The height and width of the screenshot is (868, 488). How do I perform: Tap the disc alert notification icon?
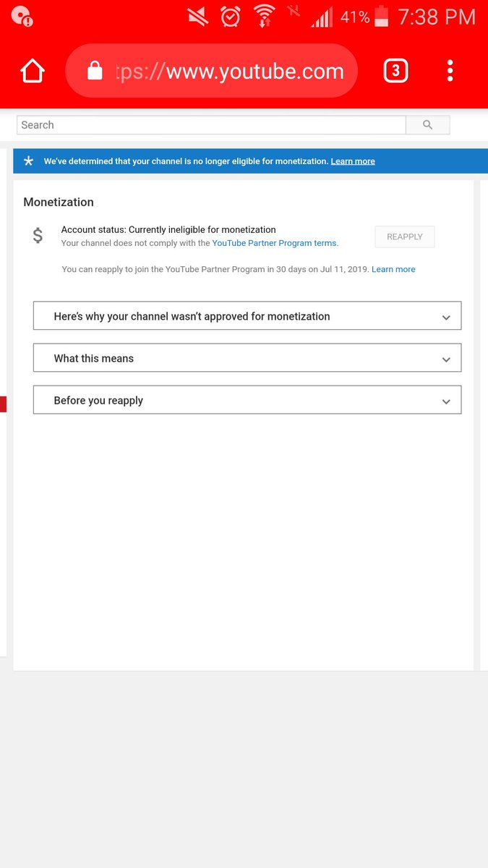(22, 15)
